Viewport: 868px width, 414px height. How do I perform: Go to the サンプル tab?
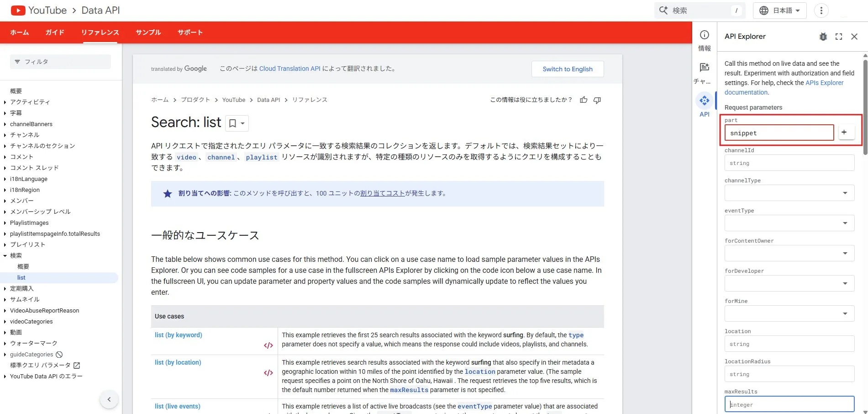click(148, 32)
